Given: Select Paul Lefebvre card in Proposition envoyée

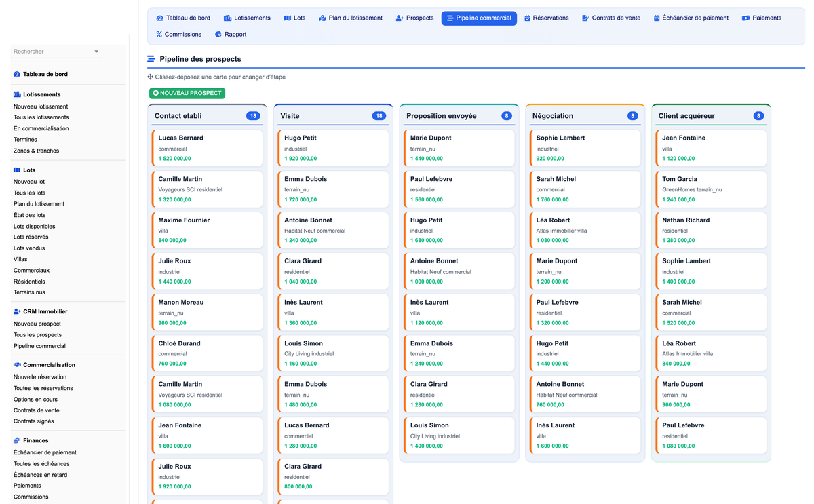Looking at the screenshot, I should (460, 189).
